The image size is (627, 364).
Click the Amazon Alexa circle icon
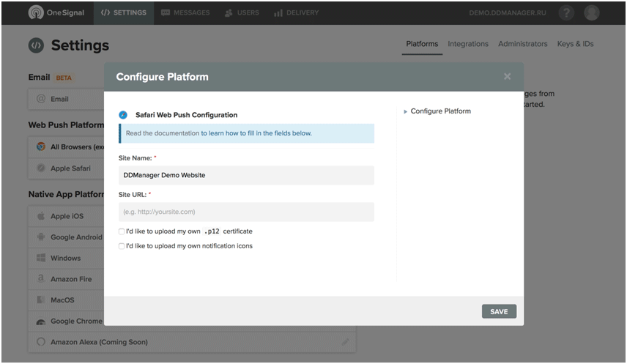point(41,341)
